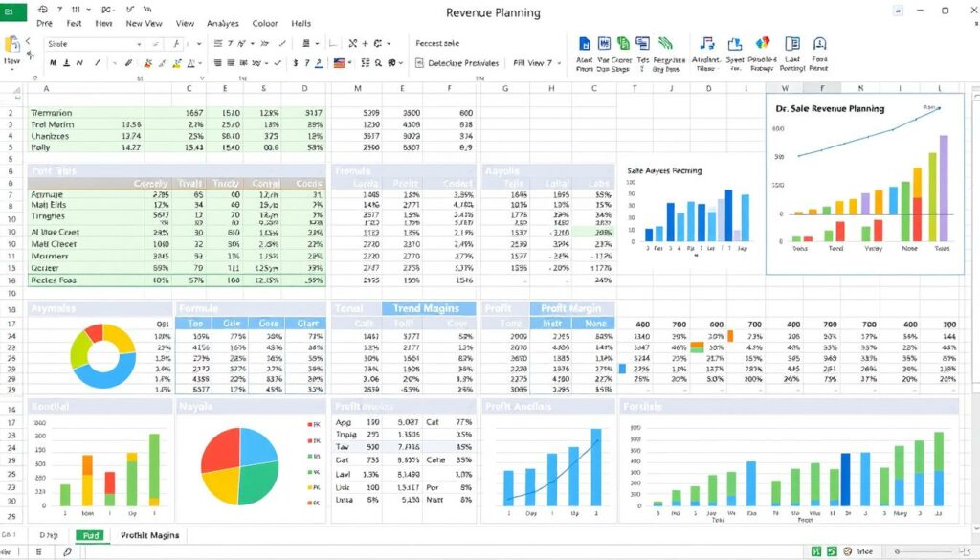This screenshot has width=980, height=560.
Task: Open the New View menu
Action: pyautogui.click(x=144, y=23)
